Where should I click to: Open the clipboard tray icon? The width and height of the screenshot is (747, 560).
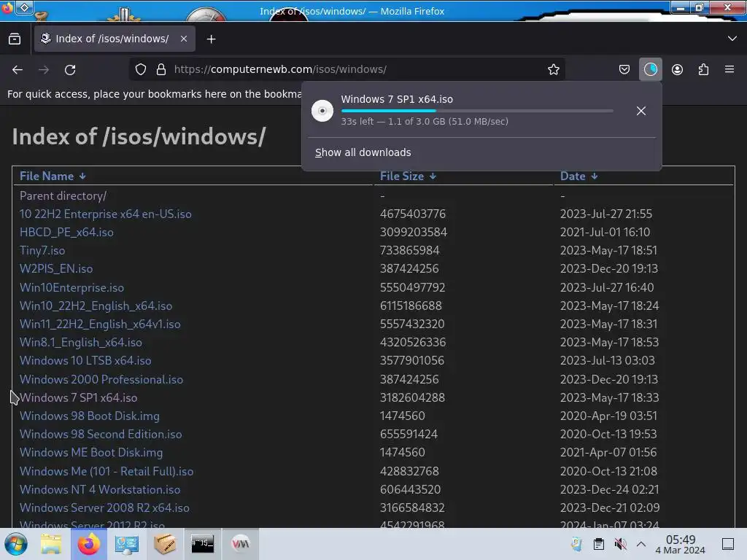click(x=599, y=544)
